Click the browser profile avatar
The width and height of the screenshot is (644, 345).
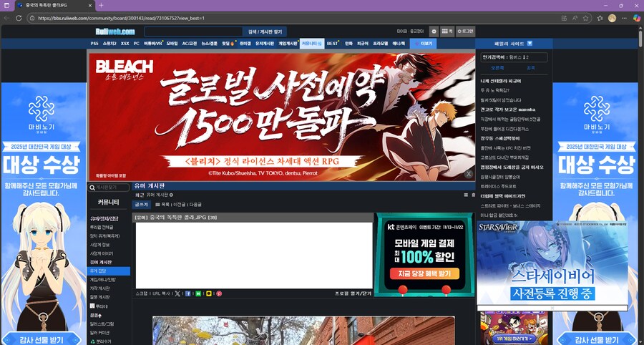click(612, 18)
